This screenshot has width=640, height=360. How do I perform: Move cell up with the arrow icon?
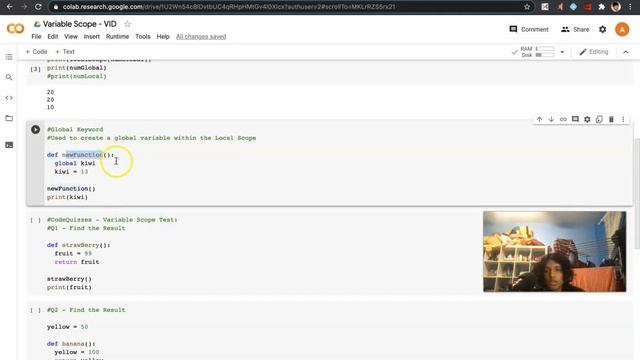(539, 119)
